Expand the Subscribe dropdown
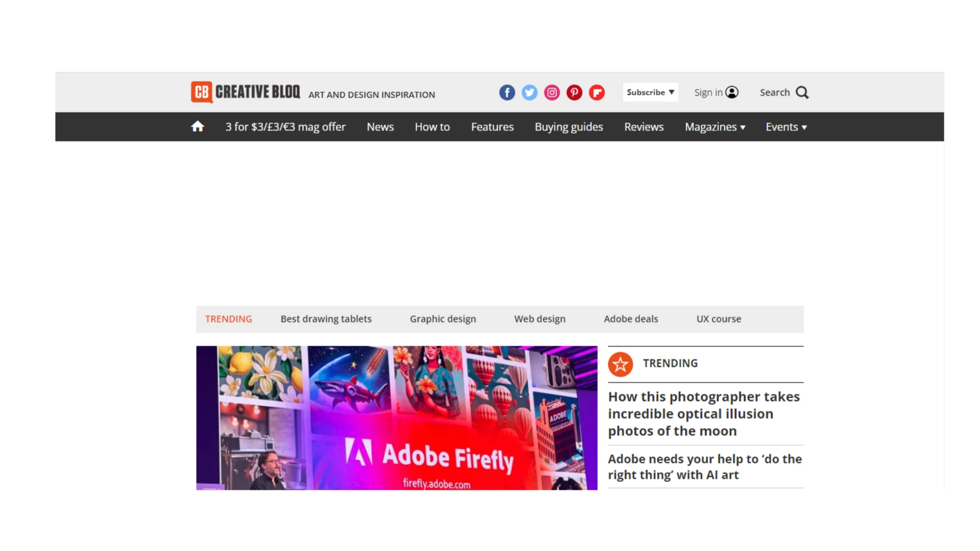The width and height of the screenshot is (980, 551). coord(650,92)
